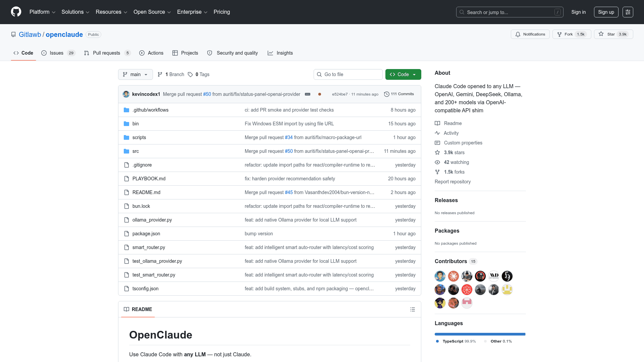This screenshot has width=644, height=362.
Task: Click the TypeScript language bar
Action: [480, 334]
